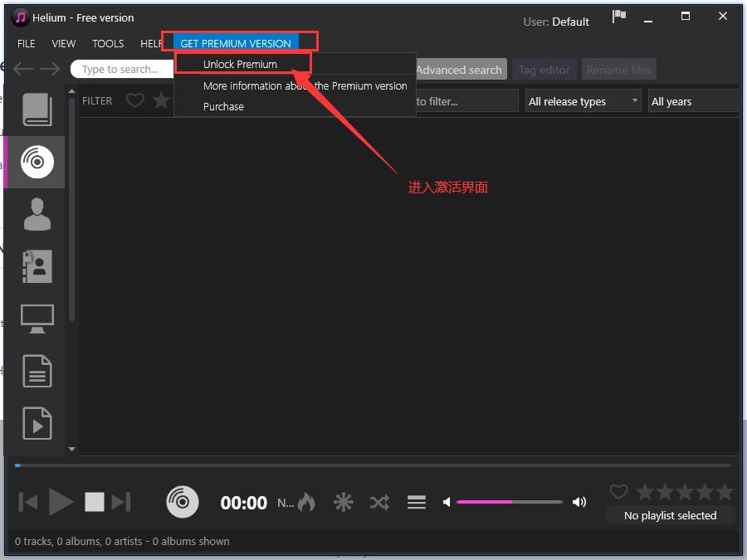Click the FILTER label
747x560 pixels.
[x=97, y=101]
